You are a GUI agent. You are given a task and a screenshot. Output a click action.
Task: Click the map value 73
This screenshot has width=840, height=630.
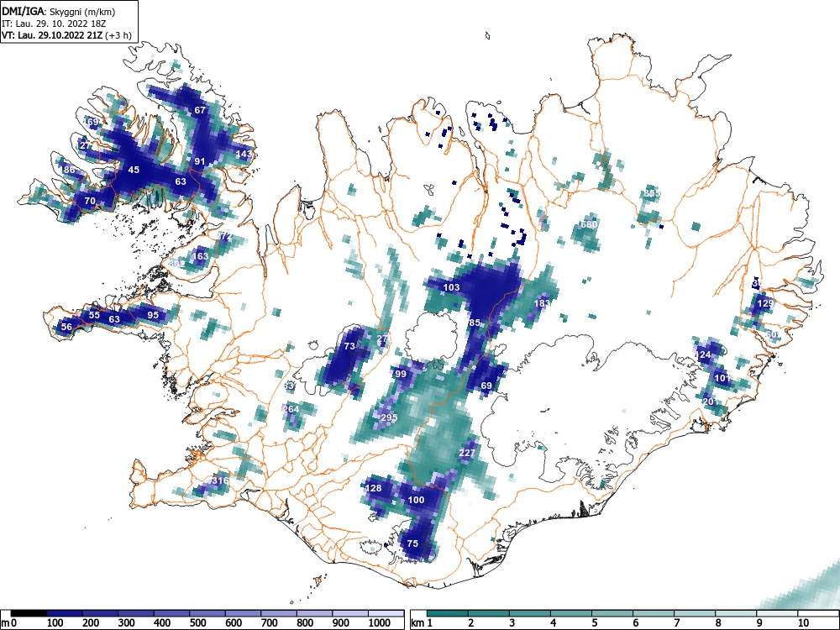pyautogui.click(x=349, y=347)
